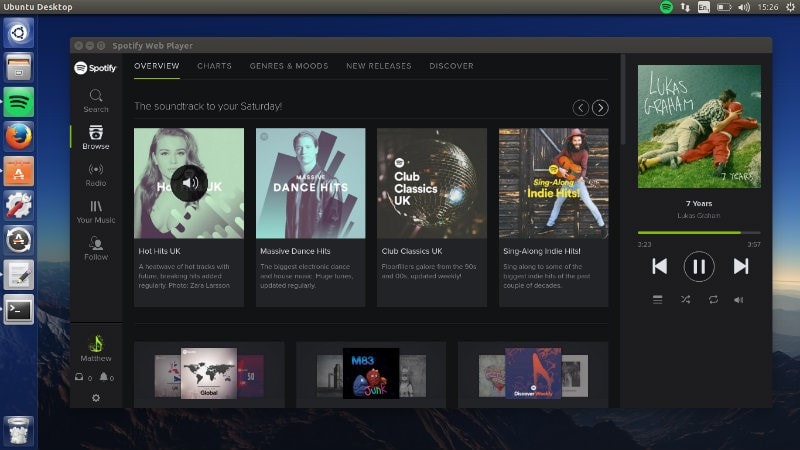Click the speaker overlay on Hot Hits UK
This screenshot has width=800, height=450.
coord(189,183)
